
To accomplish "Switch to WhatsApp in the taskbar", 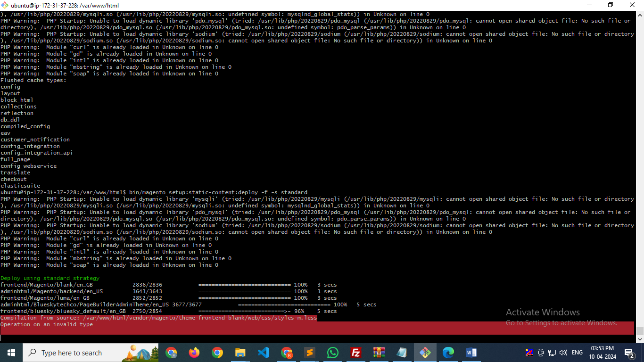I will point(333,353).
